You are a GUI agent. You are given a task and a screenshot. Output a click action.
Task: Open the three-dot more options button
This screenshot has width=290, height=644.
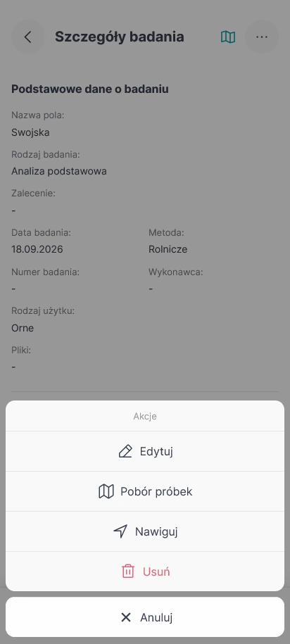pyautogui.click(x=262, y=37)
